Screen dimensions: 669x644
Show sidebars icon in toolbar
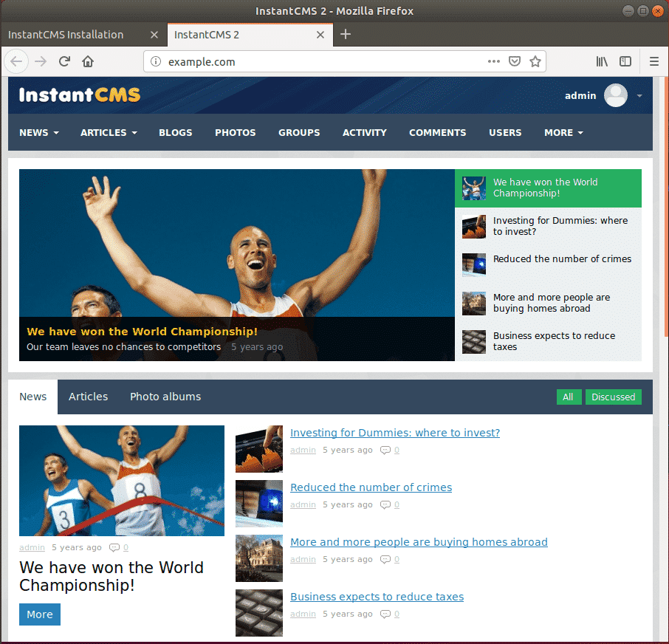coord(625,62)
